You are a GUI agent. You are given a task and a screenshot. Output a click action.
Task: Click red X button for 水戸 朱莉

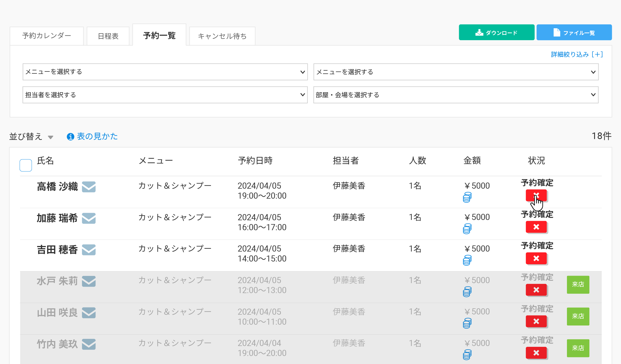click(x=536, y=290)
